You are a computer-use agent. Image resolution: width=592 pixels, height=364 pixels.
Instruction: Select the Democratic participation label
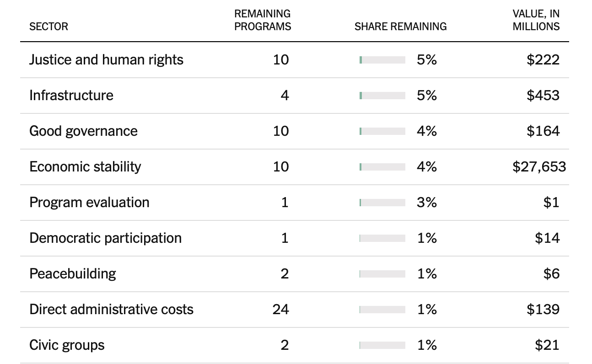pyautogui.click(x=105, y=238)
